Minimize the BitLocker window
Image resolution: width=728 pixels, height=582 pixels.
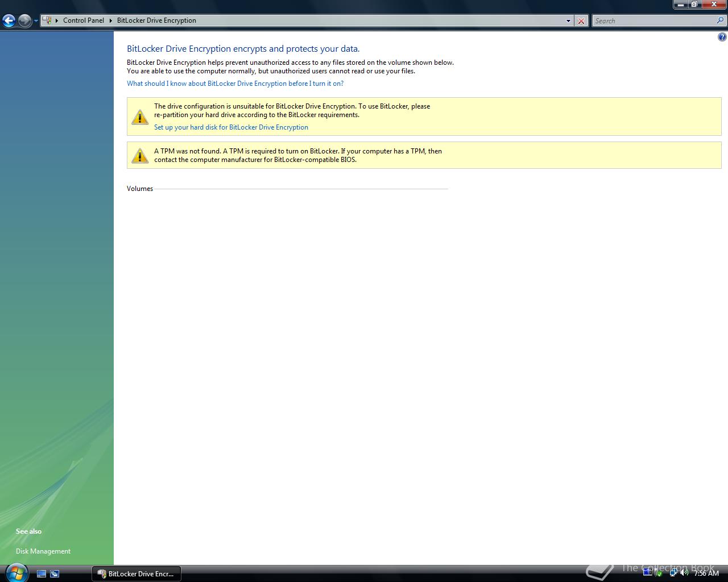[x=681, y=5]
